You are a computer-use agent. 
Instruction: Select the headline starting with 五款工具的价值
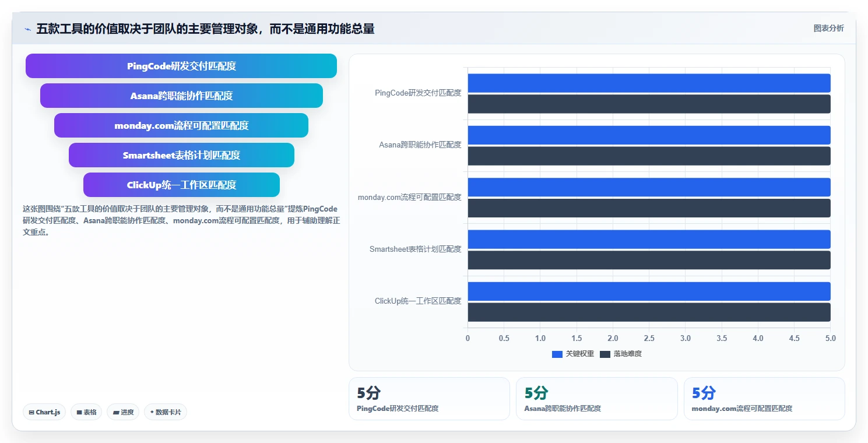[205, 29]
